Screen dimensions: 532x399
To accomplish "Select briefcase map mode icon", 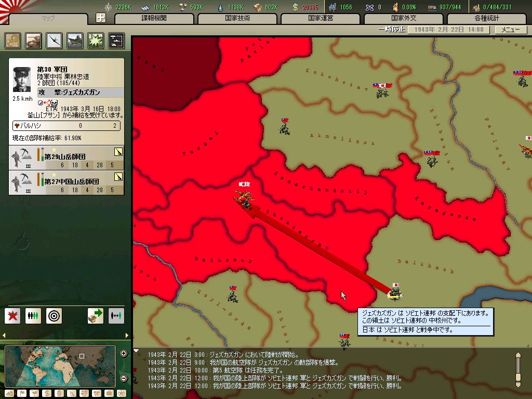I will pyautogui.click(x=109, y=393).
